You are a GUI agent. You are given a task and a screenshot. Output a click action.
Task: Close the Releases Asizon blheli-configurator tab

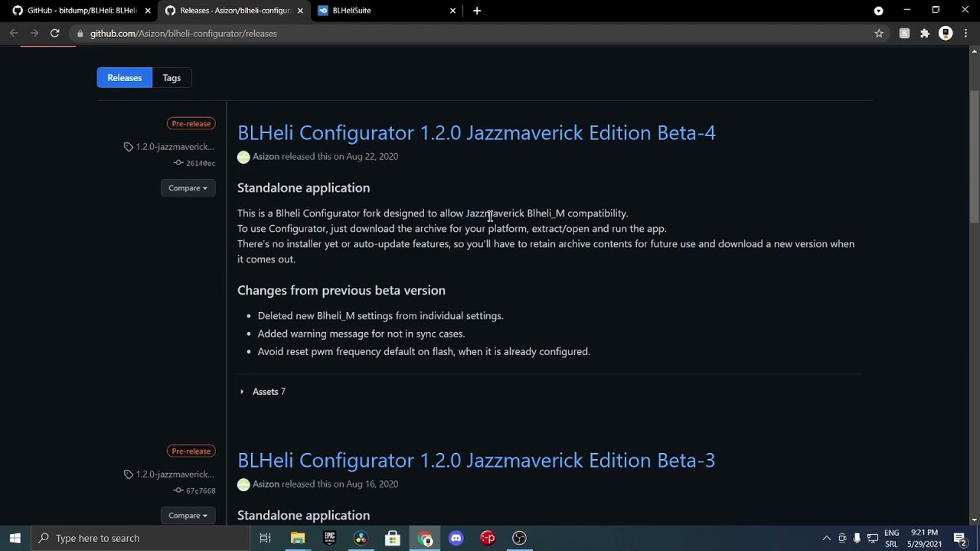pos(300,11)
